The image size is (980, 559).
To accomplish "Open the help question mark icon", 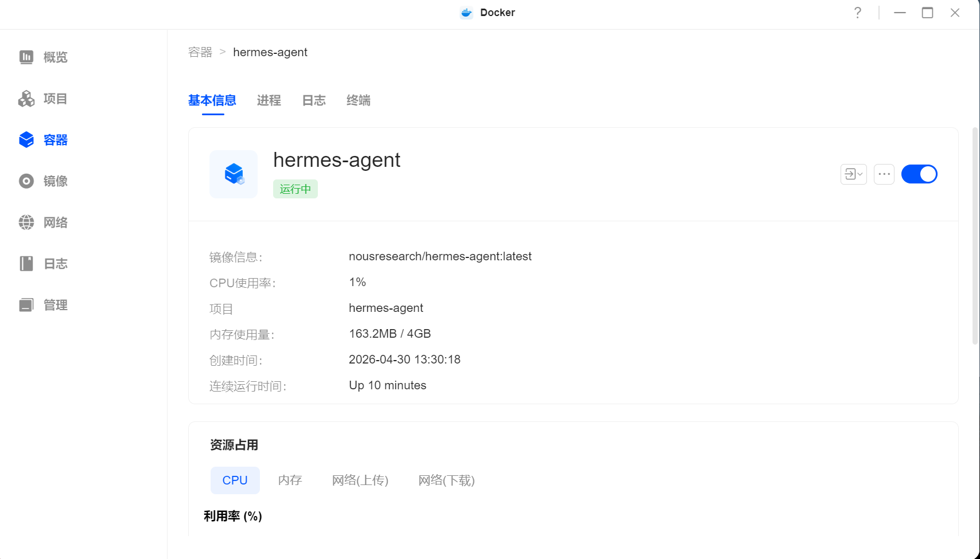I will [x=857, y=13].
